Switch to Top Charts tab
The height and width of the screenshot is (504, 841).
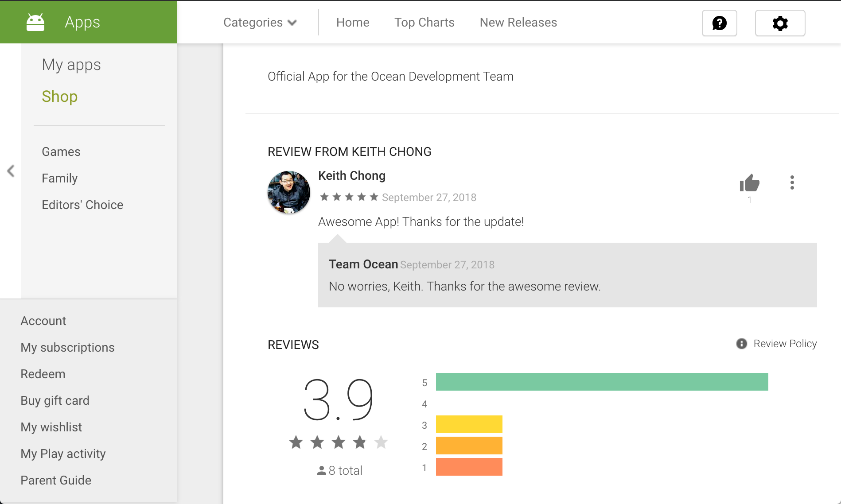pos(424,23)
